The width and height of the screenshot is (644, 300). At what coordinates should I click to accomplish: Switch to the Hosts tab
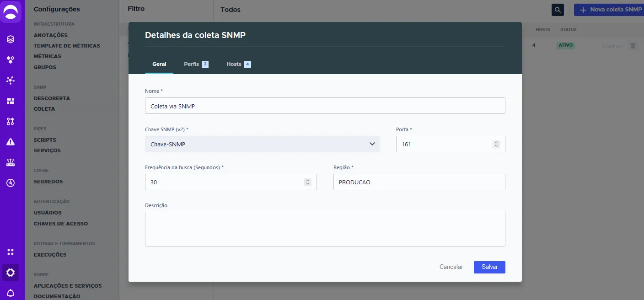[239, 64]
